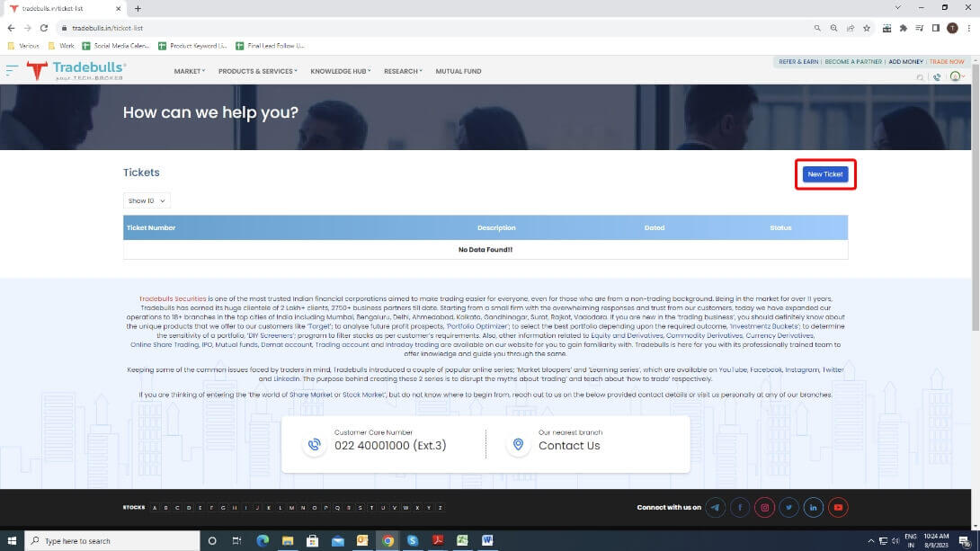The height and width of the screenshot is (551, 980).
Task: Click the Trade Now link
Action: [x=947, y=62]
